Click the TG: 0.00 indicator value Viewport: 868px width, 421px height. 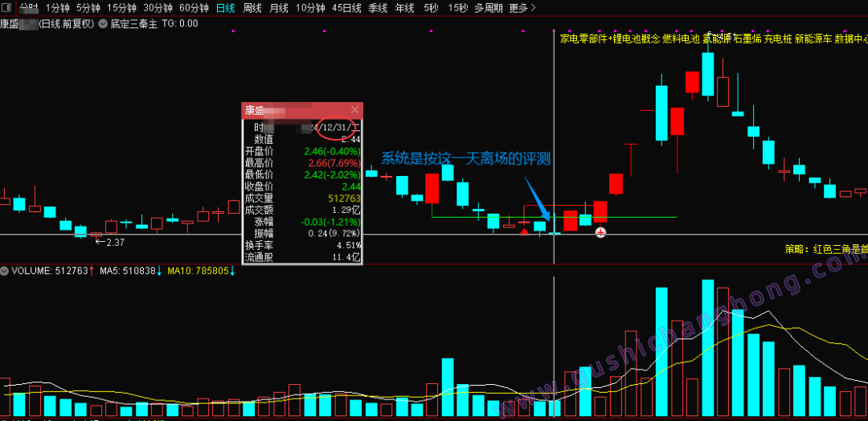pyautogui.click(x=181, y=23)
